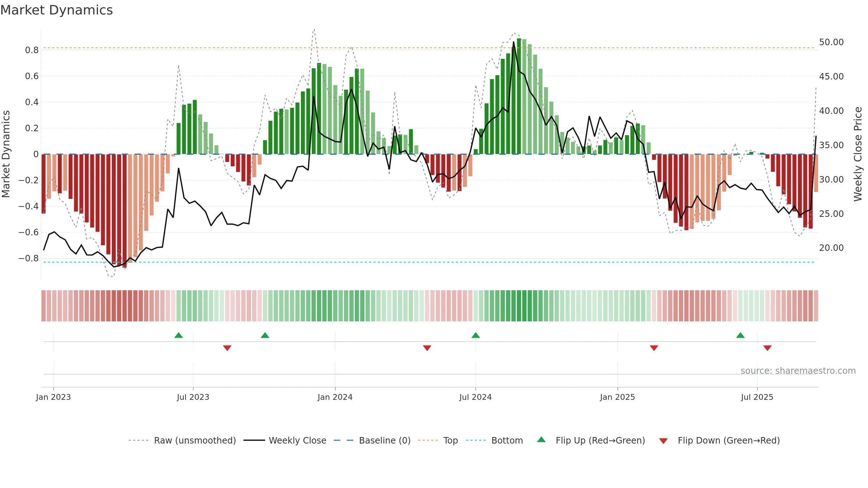Click the Jan 2024 axis label
868x488 pixels.
pyautogui.click(x=335, y=397)
